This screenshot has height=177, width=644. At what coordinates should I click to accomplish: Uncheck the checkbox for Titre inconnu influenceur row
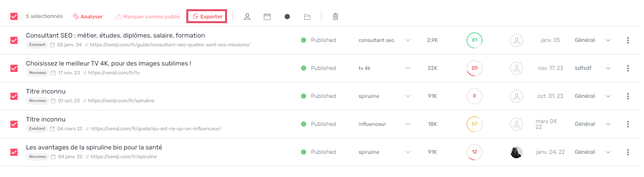(14, 124)
